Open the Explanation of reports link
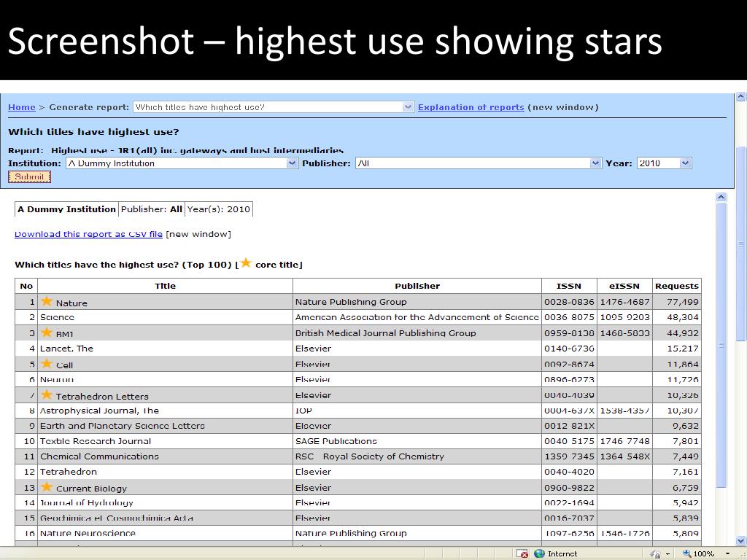The height and width of the screenshot is (560, 747). pos(471,107)
